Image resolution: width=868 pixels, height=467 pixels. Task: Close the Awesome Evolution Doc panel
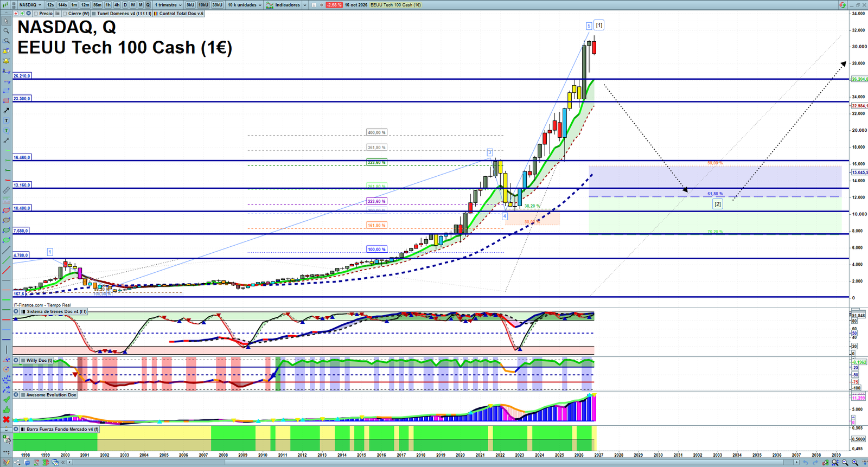click(16, 395)
